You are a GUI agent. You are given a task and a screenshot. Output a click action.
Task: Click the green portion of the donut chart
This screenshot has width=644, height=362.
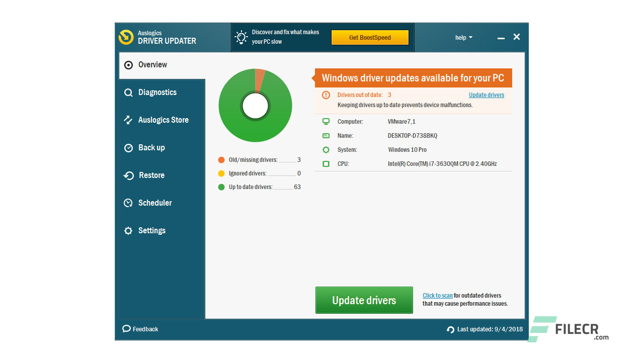coord(255,131)
